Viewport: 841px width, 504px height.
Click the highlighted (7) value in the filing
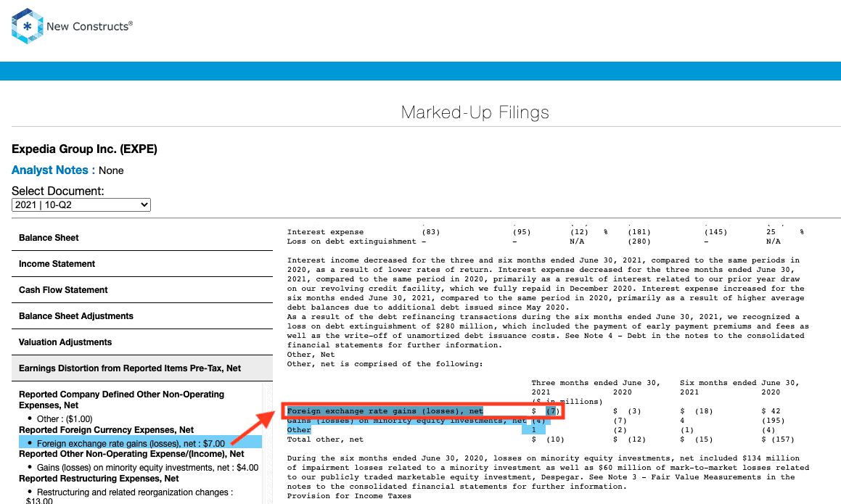click(552, 411)
